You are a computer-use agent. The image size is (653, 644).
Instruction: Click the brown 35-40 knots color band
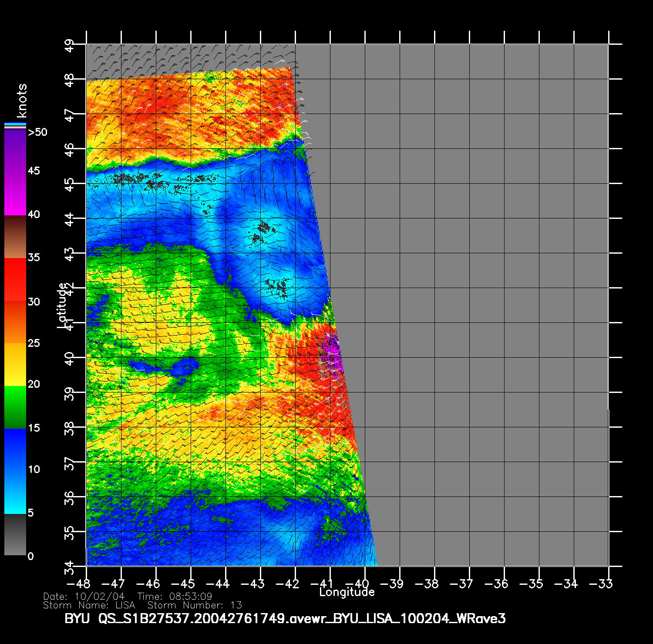pos(15,237)
